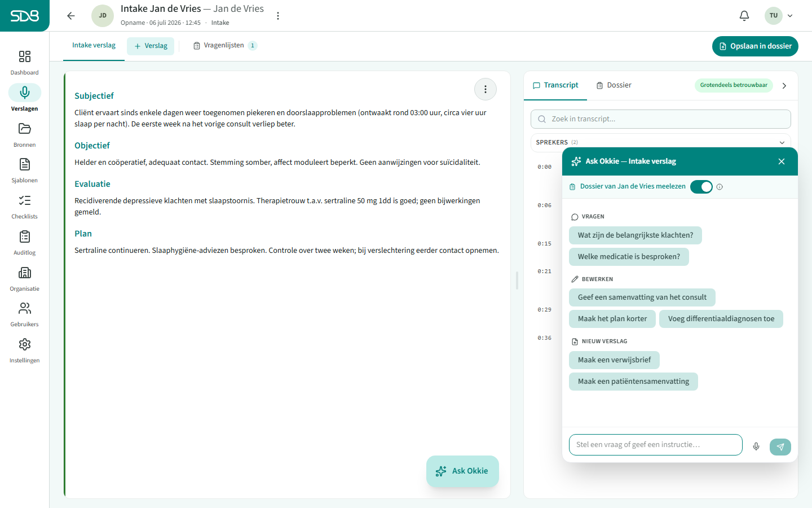Open the Vragenlijsten tab

(x=225, y=46)
